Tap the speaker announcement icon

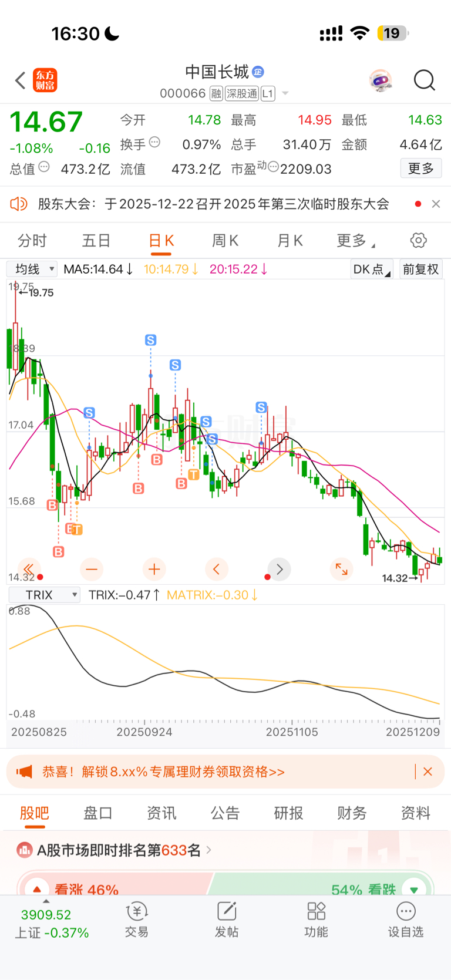[19, 204]
